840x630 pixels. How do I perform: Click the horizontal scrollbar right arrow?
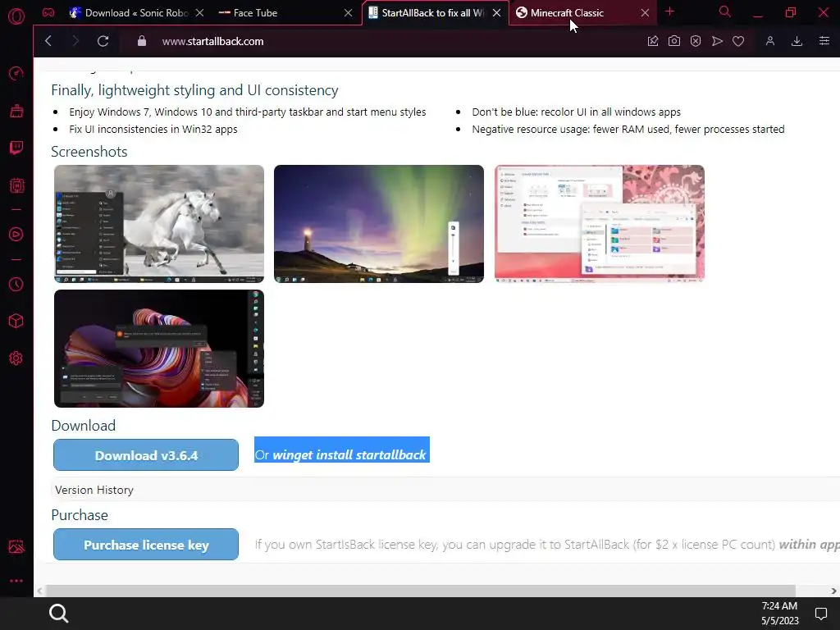tap(833, 591)
